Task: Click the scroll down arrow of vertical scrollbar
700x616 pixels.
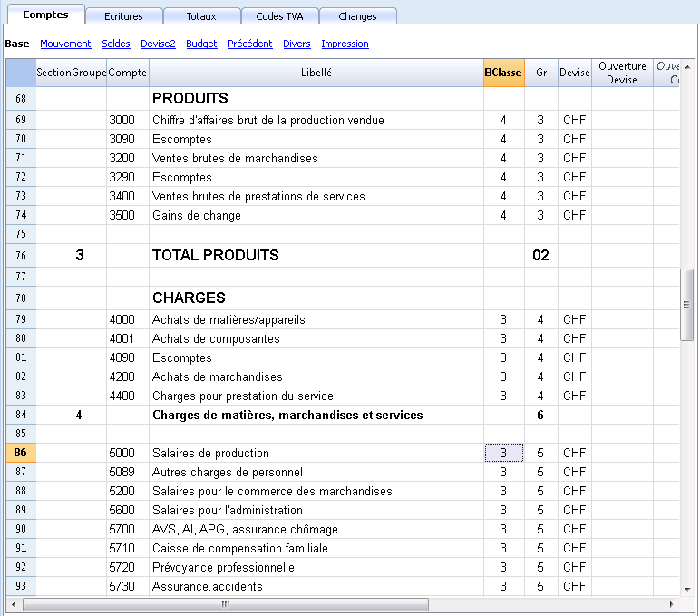Action: [687, 589]
